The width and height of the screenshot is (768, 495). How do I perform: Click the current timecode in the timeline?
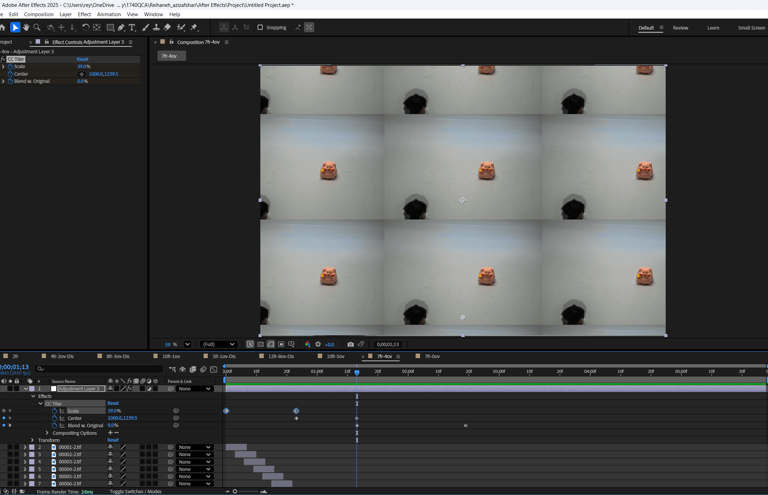(x=14, y=367)
